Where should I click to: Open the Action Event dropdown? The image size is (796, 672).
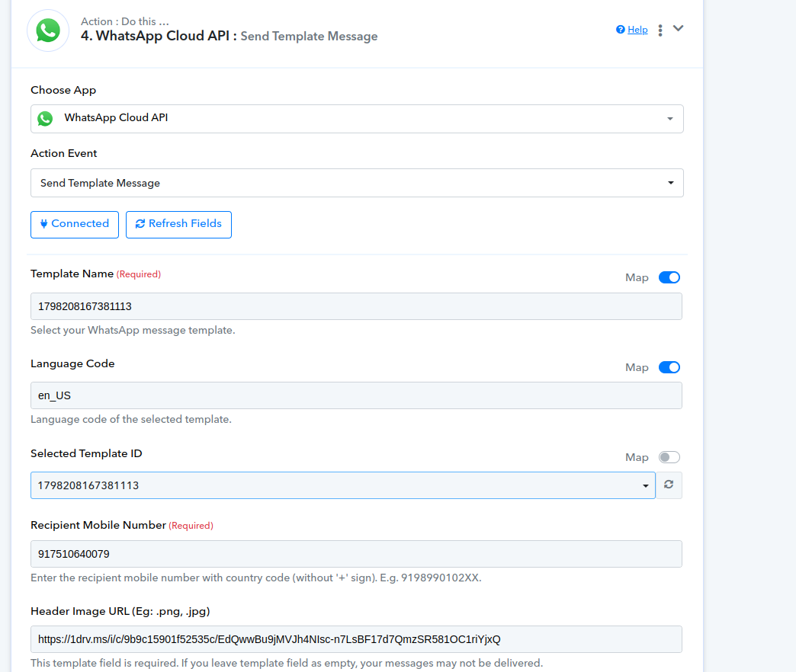[x=357, y=183]
